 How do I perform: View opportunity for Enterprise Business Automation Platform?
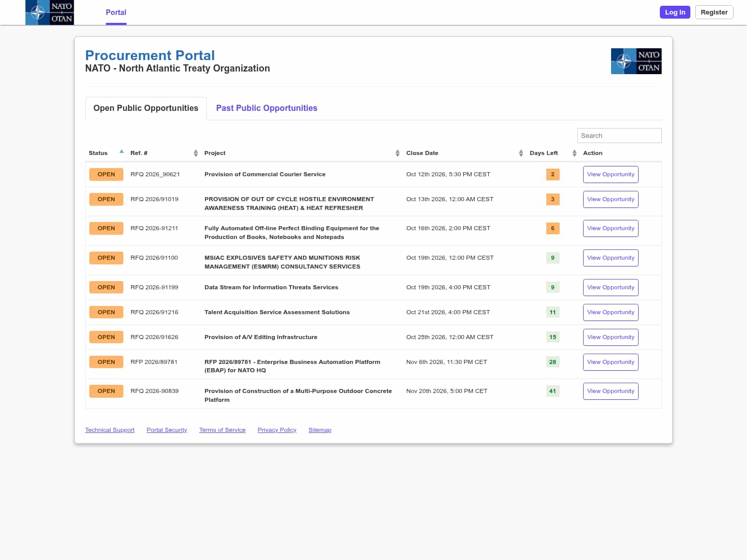tap(611, 362)
